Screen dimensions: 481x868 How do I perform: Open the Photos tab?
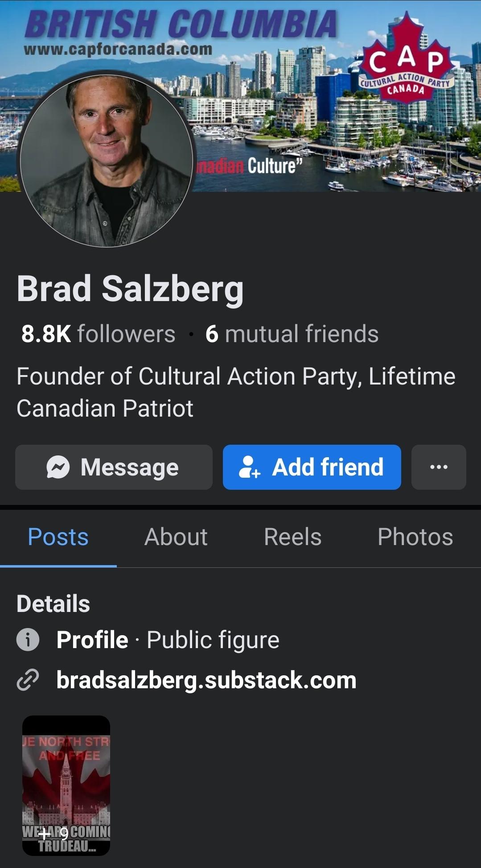click(x=415, y=537)
